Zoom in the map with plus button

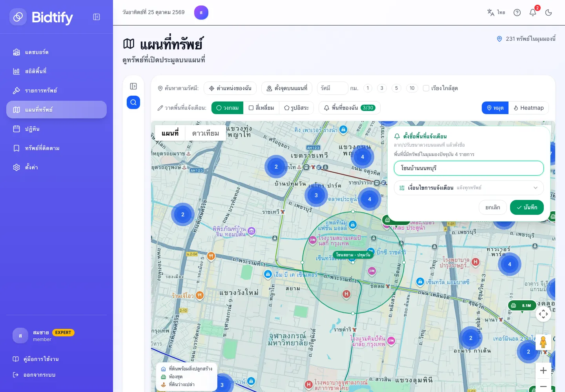pyautogui.click(x=543, y=370)
